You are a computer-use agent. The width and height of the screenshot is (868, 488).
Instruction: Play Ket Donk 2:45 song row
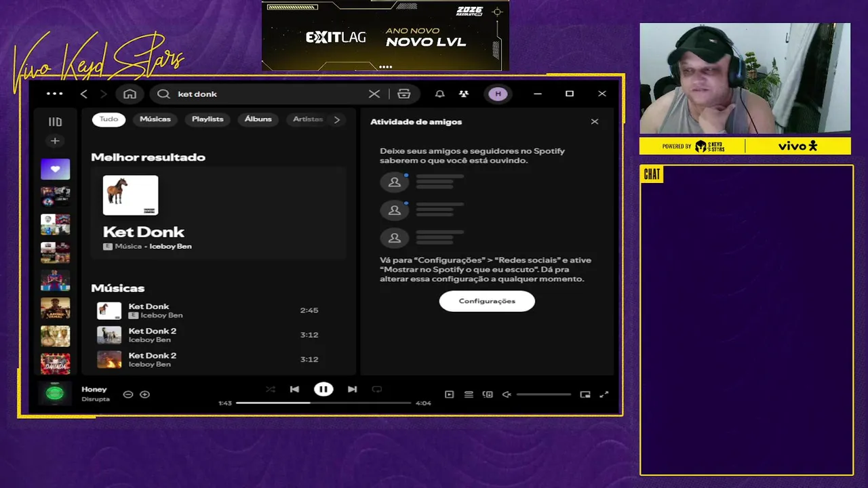(218, 310)
